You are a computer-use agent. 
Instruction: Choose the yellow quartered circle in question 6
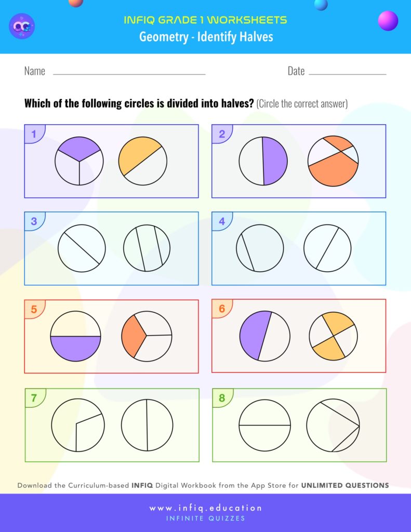pyautogui.click(x=333, y=336)
